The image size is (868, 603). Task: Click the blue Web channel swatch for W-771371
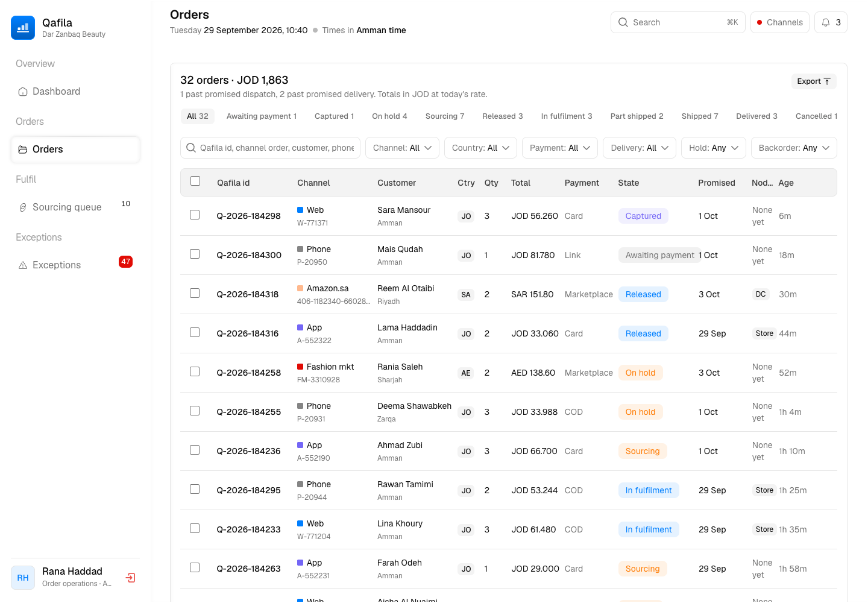[300, 210]
